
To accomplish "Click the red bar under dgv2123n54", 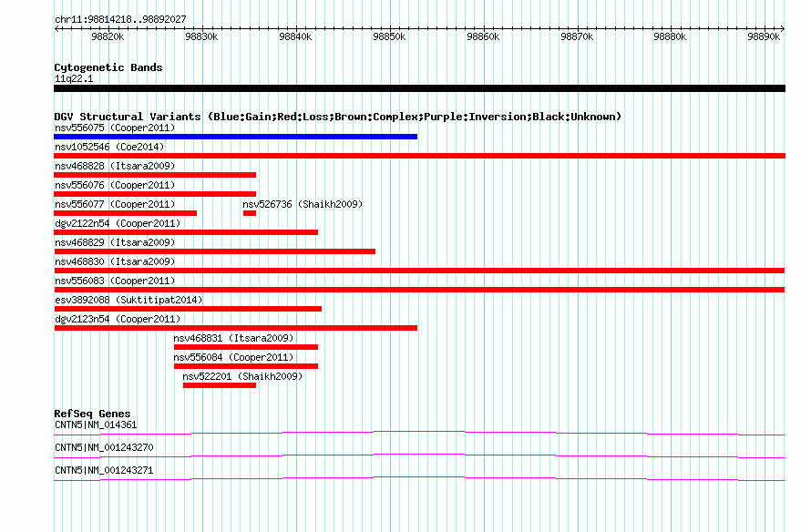I will [x=235, y=328].
